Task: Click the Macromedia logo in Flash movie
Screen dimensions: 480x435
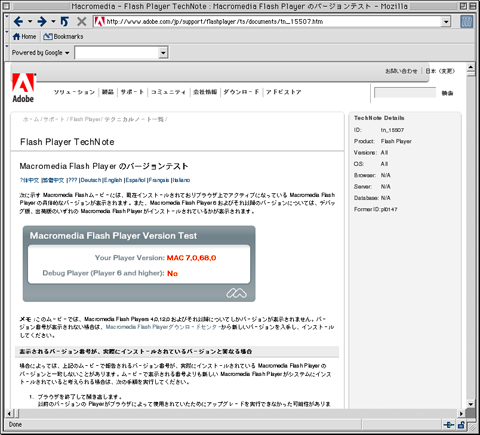Action: [236, 293]
